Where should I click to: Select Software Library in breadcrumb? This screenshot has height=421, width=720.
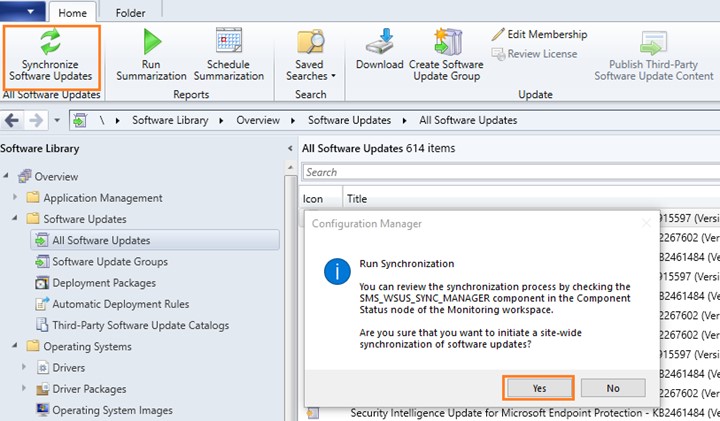click(170, 120)
